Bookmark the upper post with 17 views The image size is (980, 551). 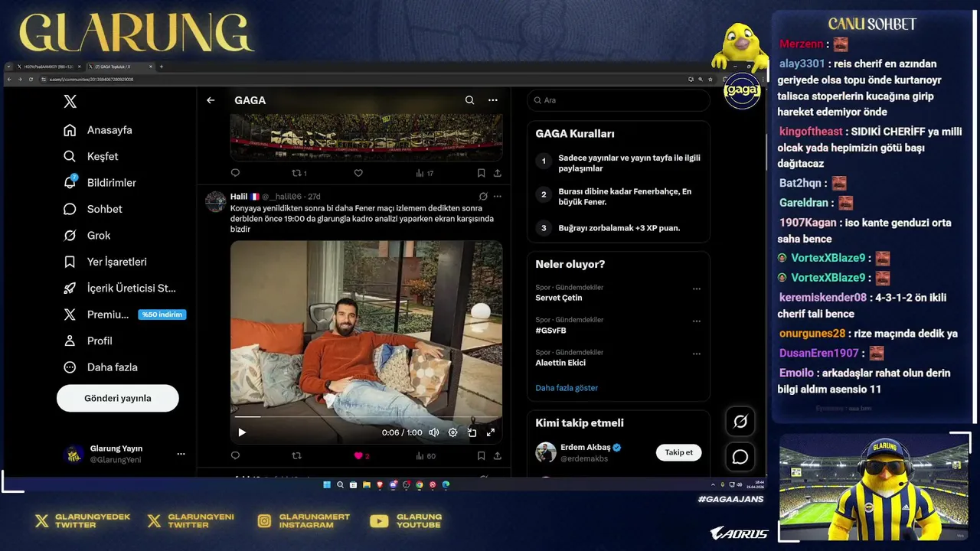(x=481, y=173)
